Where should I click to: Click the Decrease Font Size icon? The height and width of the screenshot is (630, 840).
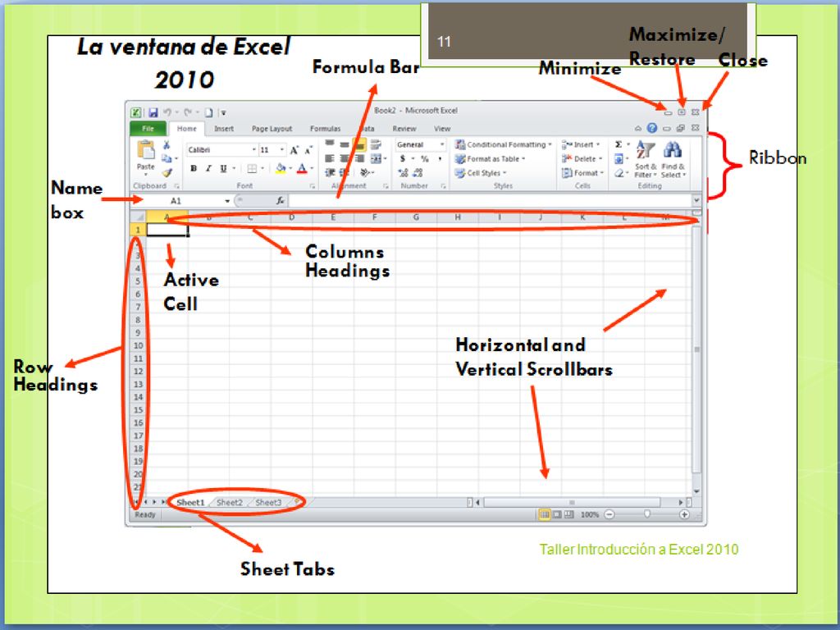coord(308,150)
